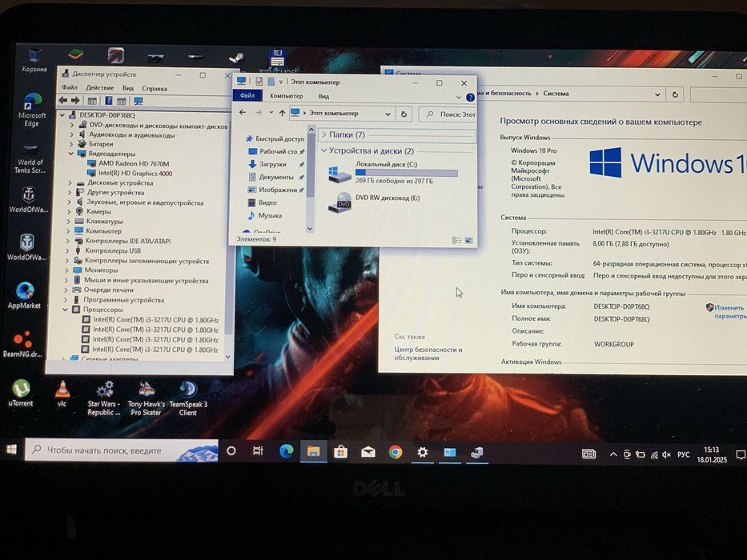Open Settings gear on taskbar

[422, 452]
